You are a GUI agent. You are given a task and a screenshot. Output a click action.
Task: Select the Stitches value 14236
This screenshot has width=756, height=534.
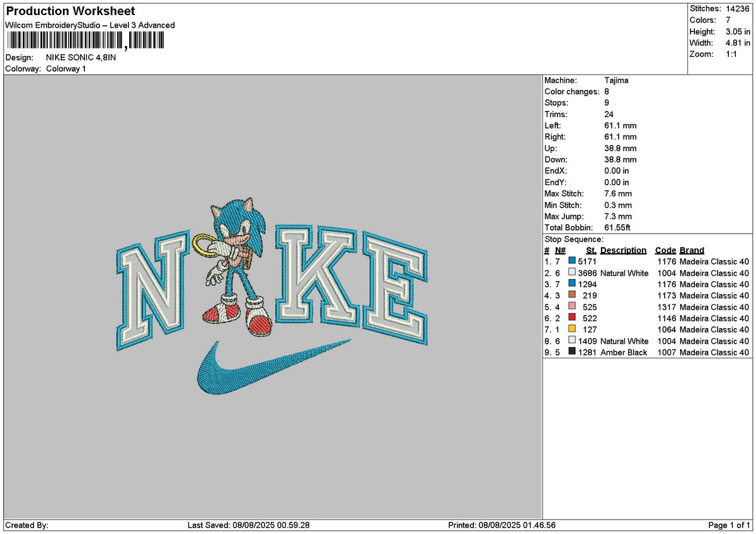(739, 9)
